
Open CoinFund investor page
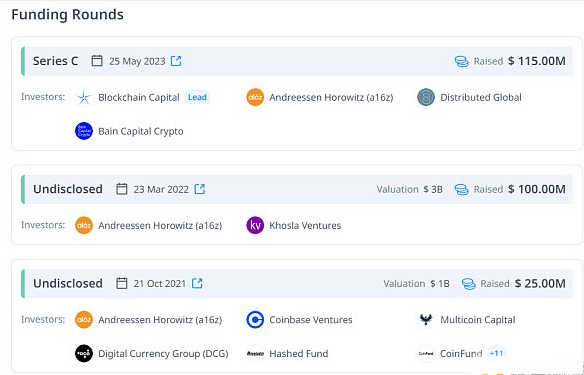click(x=461, y=353)
